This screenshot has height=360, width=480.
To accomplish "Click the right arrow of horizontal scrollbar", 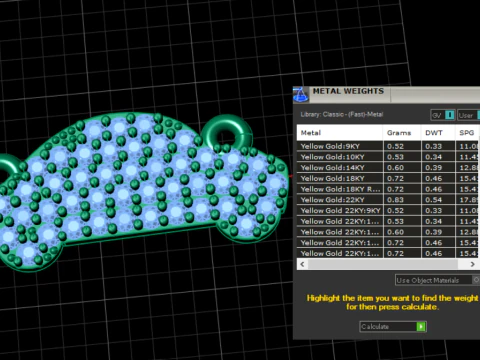I will pos(472,264).
